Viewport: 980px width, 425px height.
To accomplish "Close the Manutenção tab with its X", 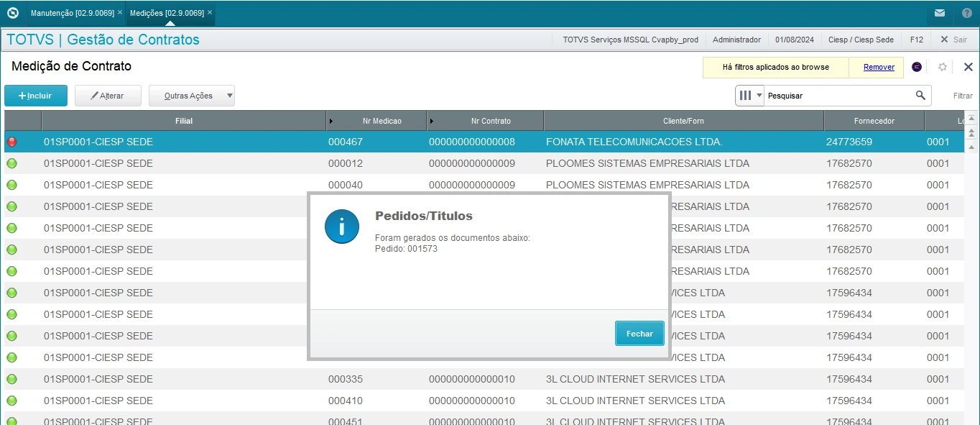I will (120, 13).
